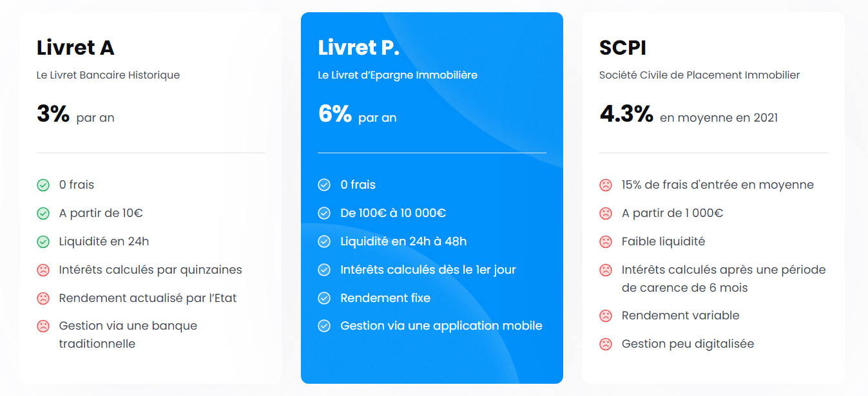Click green check icon next to "A partir de 10€"
Viewport: 868px width, 396px height.
point(43,213)
